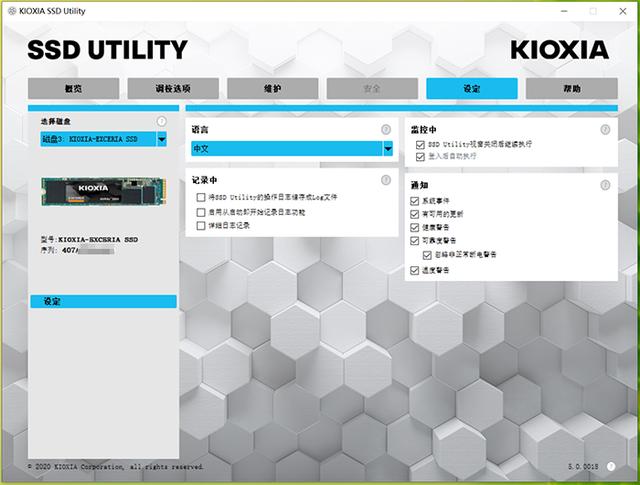Uncheck 温度警告 notification

pyautogui.click(x=414, y=270)
